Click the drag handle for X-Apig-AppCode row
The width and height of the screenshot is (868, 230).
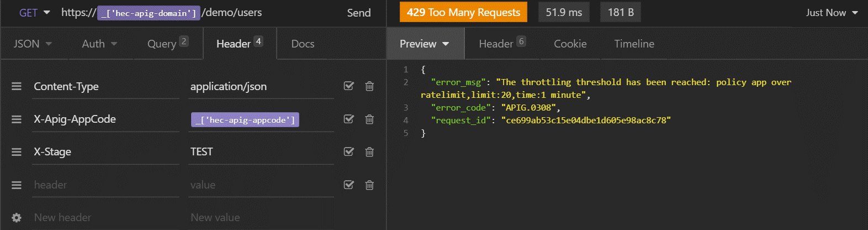17,119
